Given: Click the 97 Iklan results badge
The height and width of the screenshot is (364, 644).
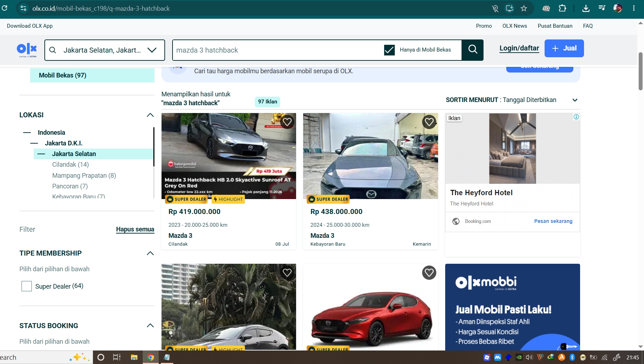Looking at the screenshot, I should click(267, 102).
